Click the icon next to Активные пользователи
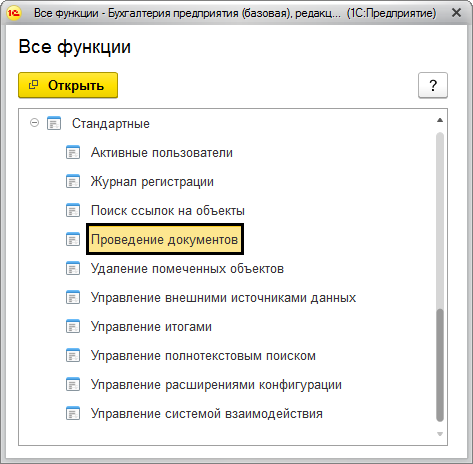The width and height of the screenshot is (473, 464). [73, 153]
